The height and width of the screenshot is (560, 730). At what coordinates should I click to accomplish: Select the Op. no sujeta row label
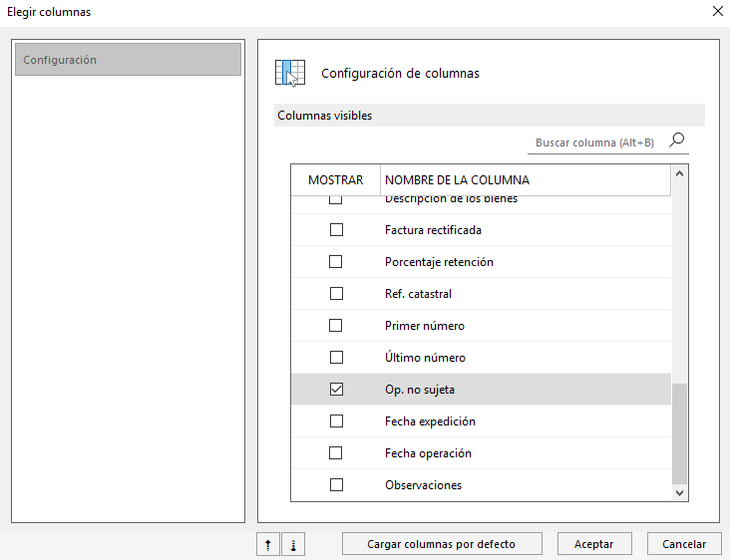(x=420, y=390)
